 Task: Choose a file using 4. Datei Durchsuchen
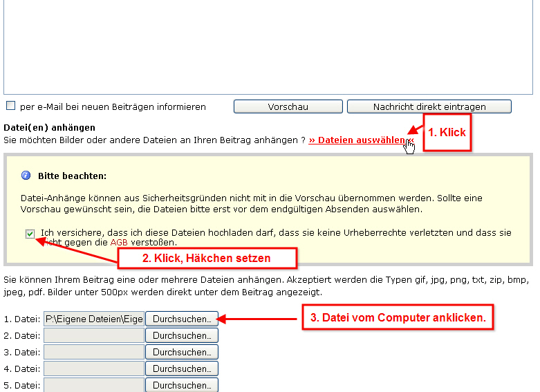(181, 368)
